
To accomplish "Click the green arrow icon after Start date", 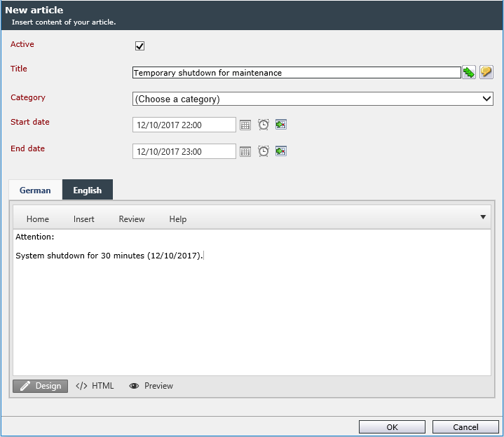I will click(281, 125).
